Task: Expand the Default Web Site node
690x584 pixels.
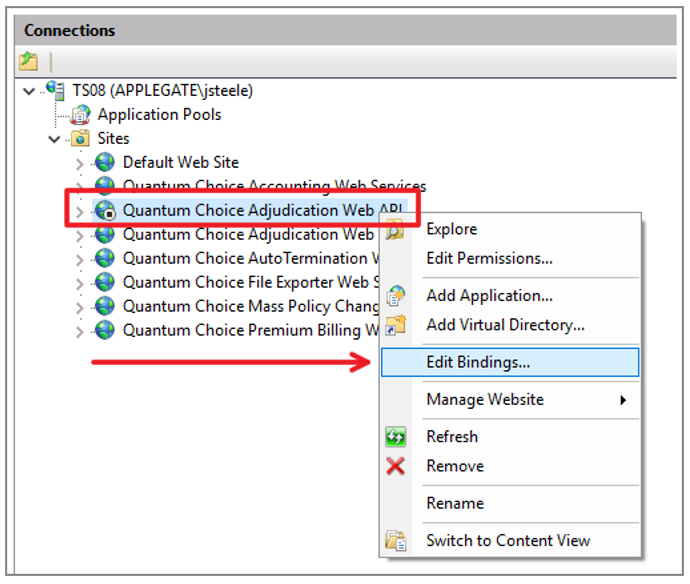Action: 80,164
